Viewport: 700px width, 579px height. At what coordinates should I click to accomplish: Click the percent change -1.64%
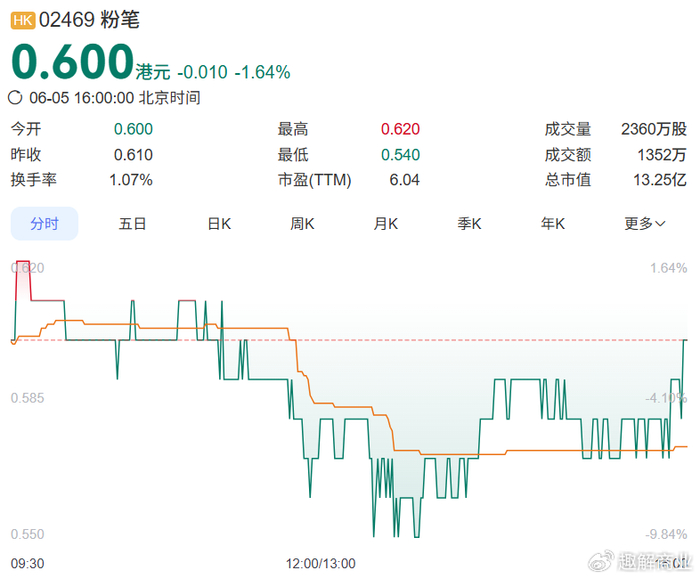click(262, 72)
